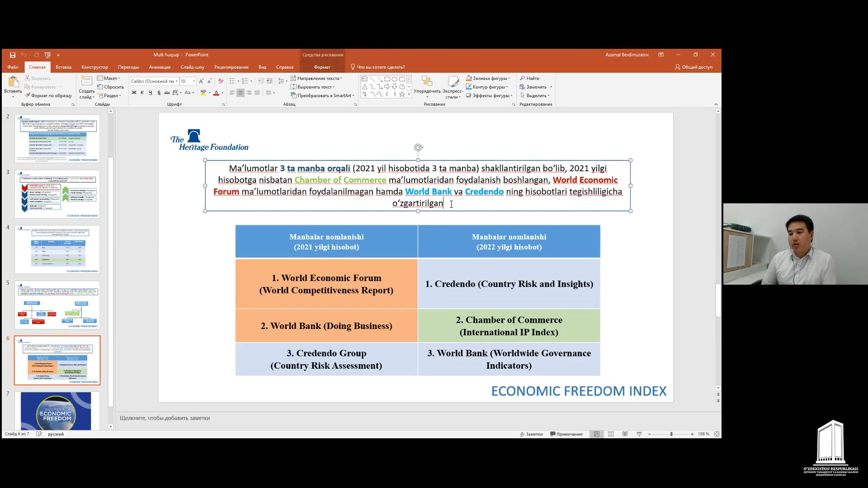Image resolution: width=868 pixels, height=488 pixels.
Task: Open the font size dropdown showing 18
Action: pyautogui.click(x=194, y=81)
